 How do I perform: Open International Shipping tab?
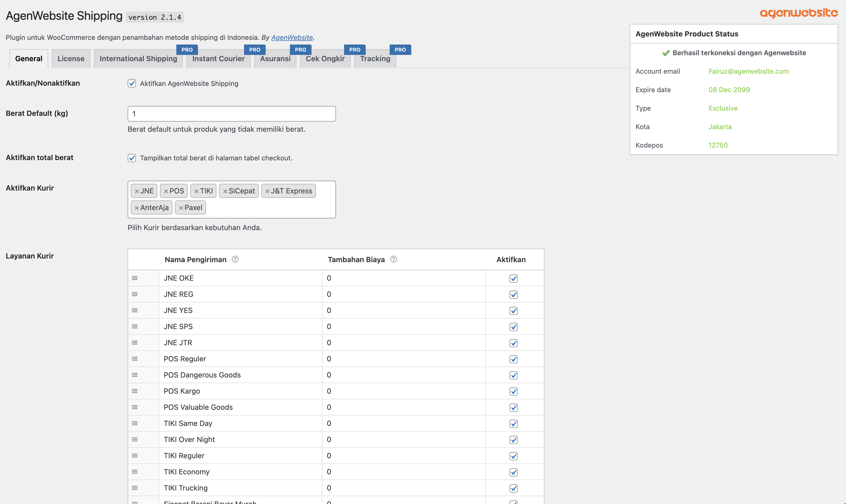click(138, 58)
